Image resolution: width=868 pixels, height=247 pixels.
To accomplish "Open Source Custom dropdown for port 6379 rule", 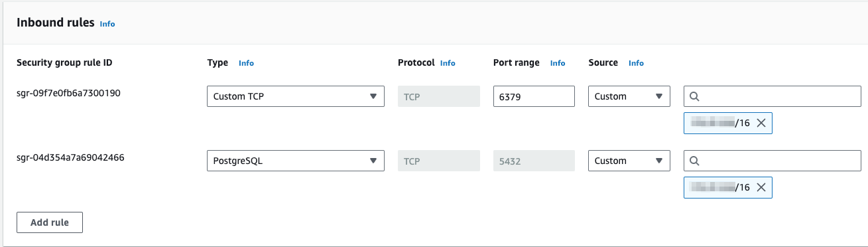I will pos(629,96).
